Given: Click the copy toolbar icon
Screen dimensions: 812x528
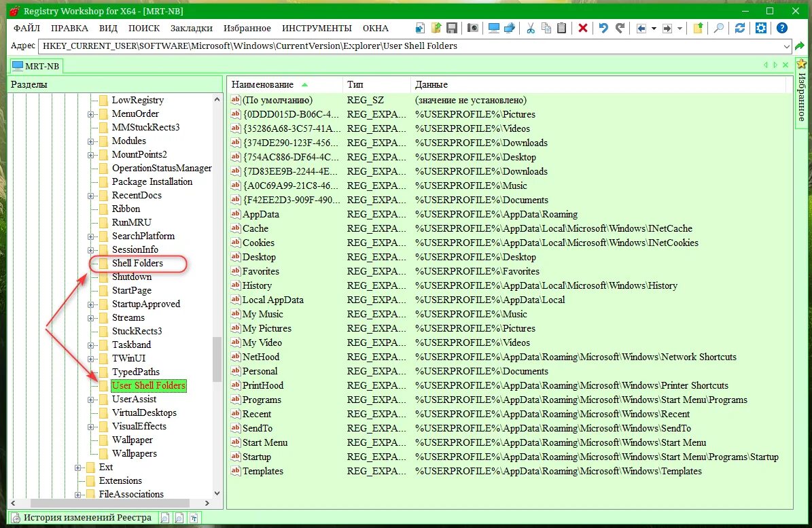Looking at the screenshot, I should click(546, 28).
